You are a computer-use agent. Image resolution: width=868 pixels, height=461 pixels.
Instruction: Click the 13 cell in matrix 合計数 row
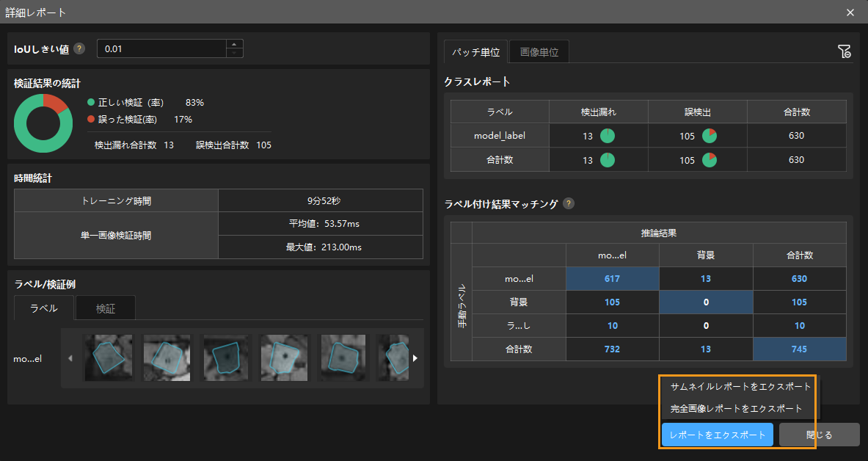click(706, 349)
